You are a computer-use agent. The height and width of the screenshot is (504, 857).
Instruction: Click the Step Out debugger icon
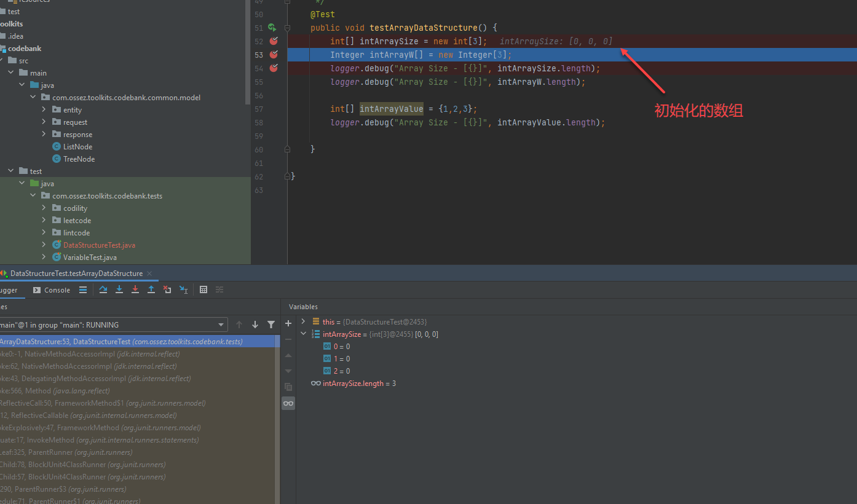coord(151,289)
